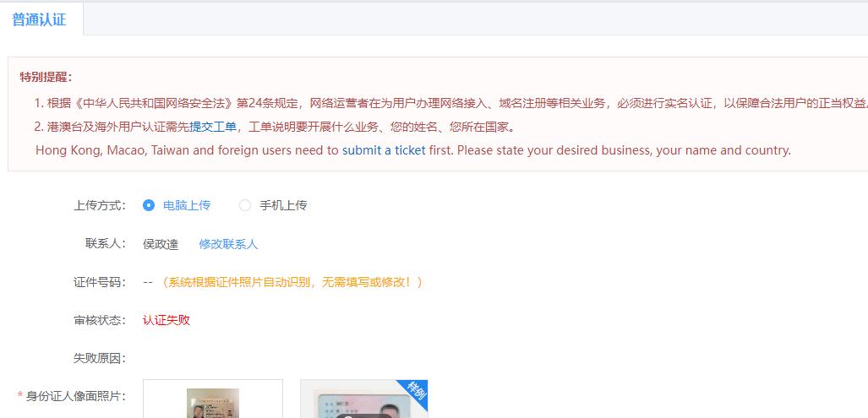
Task: Click the 失败原因 label
Action: [100, 358]
